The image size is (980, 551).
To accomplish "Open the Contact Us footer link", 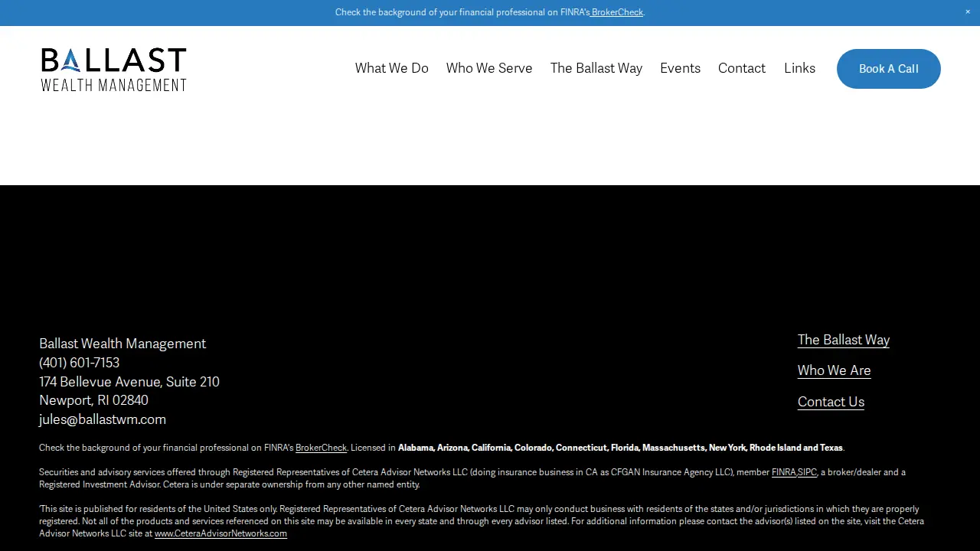I will click(831, 402).
